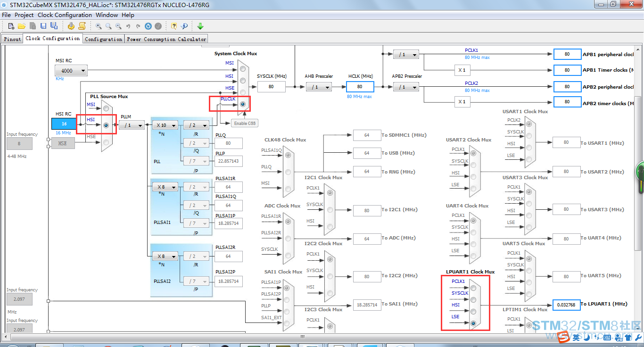Redo the last clock change
Screen dimensions: 644x347
(x=138, y=26)
